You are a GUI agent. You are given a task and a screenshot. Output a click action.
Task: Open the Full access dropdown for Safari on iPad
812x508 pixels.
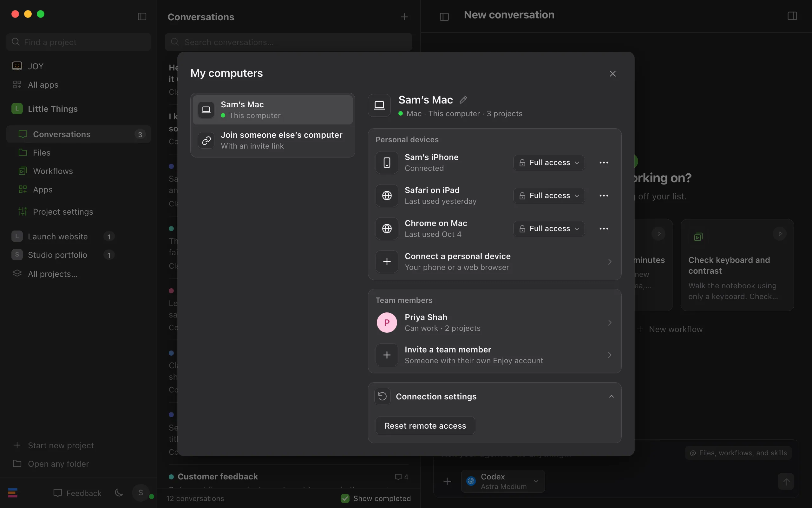click(549, 196)
